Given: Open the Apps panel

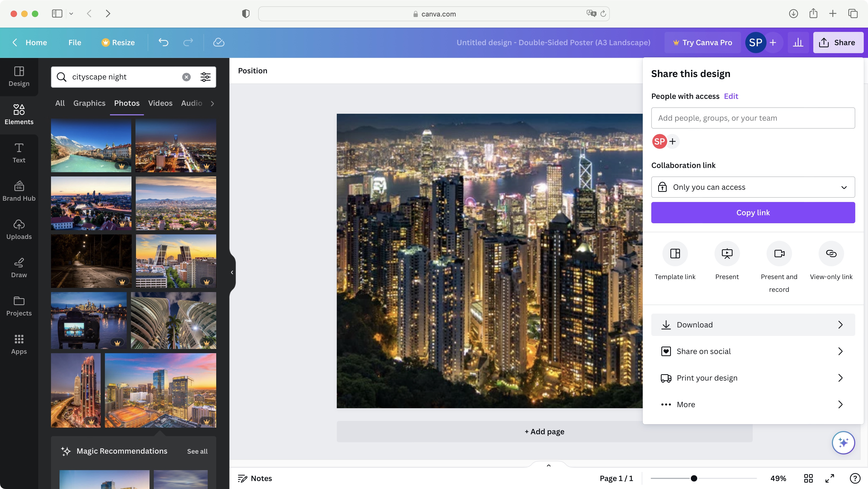Looking at the screenshot, I should [x=19, y=344].
